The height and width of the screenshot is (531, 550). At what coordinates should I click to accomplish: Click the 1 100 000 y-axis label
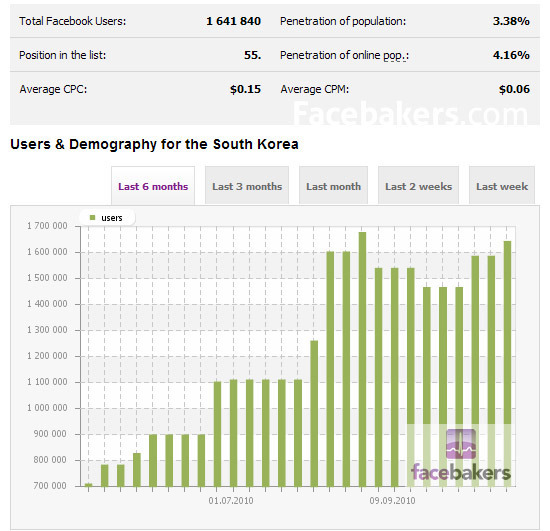[x=47, y=382]
